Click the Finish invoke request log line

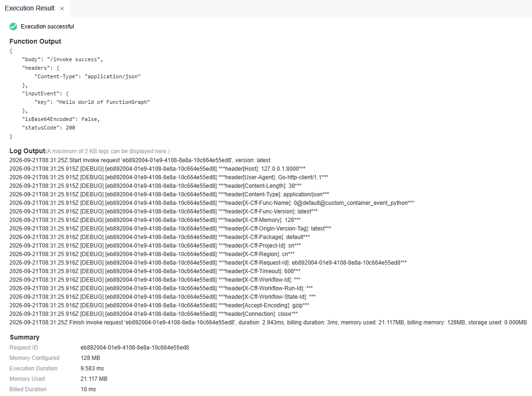268,322
